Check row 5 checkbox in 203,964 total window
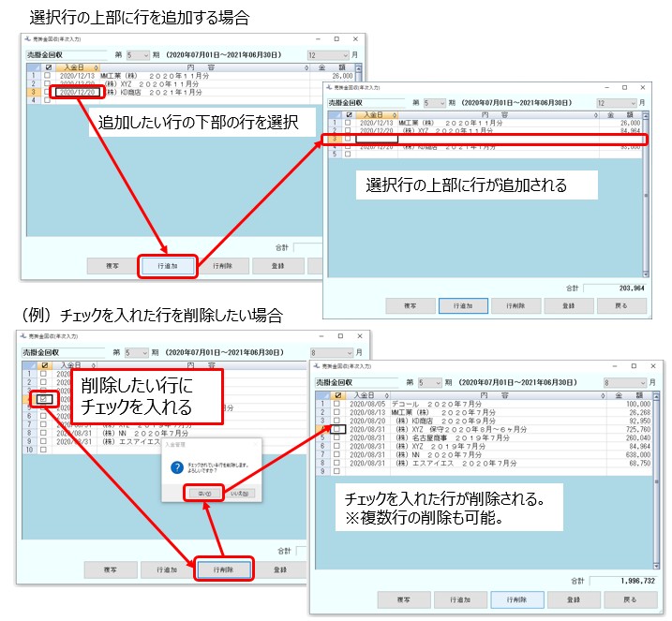Image resolution: width=672 pixels, height=621 pixels. [x=348, y=154]
